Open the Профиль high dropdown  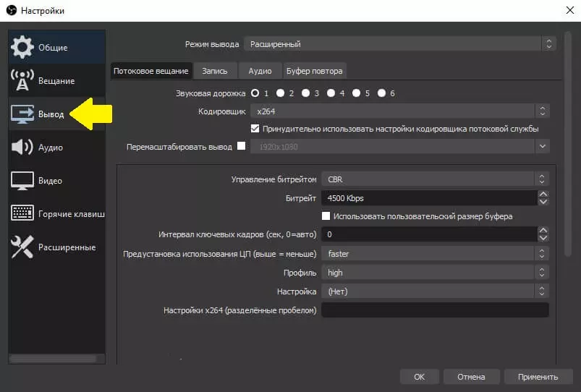pos(435,273)
